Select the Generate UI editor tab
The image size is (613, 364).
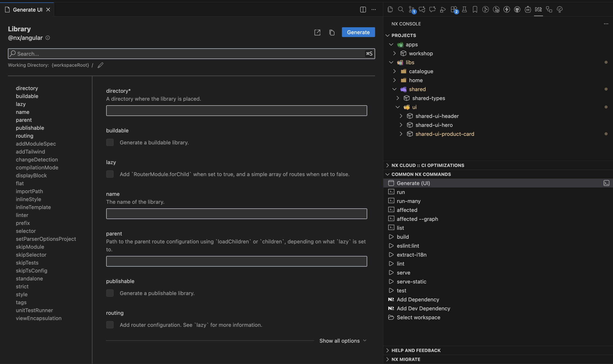[x=28, y=10]
